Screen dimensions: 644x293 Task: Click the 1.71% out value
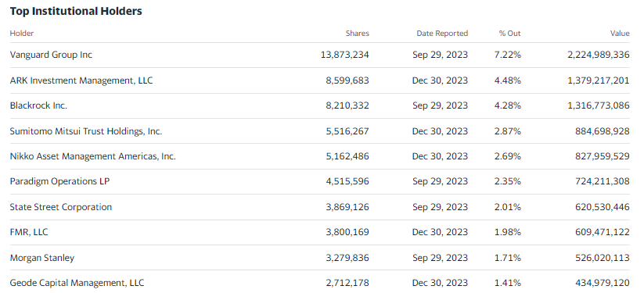[x=508, y=258]
